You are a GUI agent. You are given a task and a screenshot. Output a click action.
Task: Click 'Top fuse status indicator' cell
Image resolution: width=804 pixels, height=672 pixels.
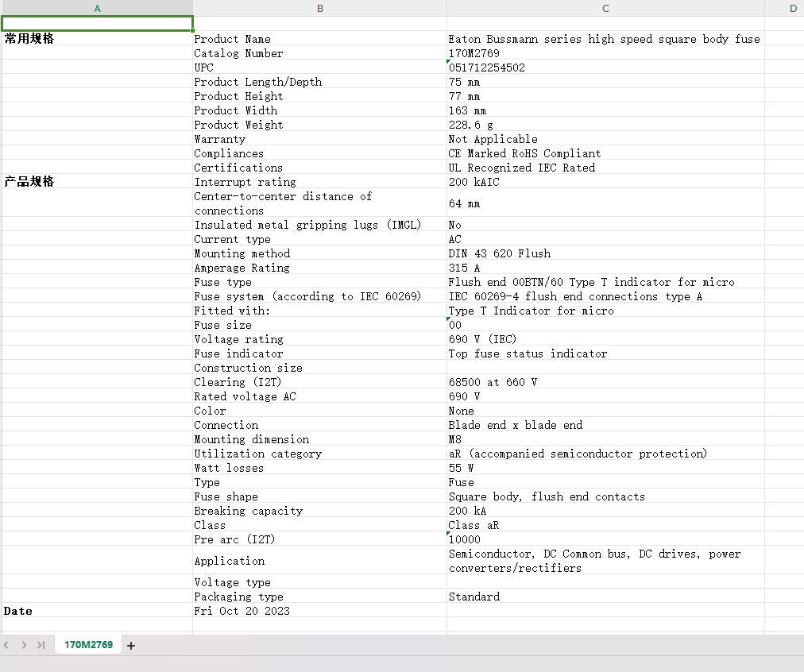pyautogui.click(x=605, y=353)
